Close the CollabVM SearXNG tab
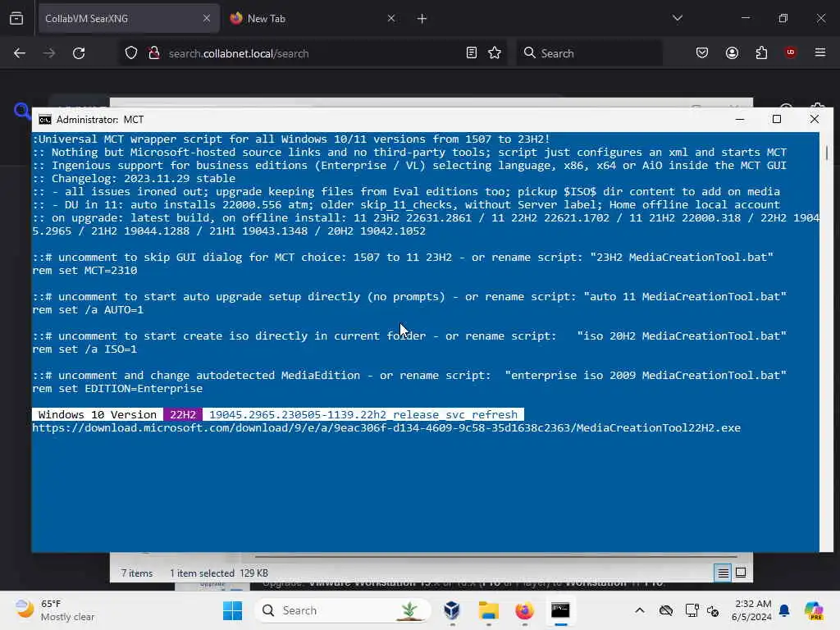The image size is (840, 630). point(206,19)
